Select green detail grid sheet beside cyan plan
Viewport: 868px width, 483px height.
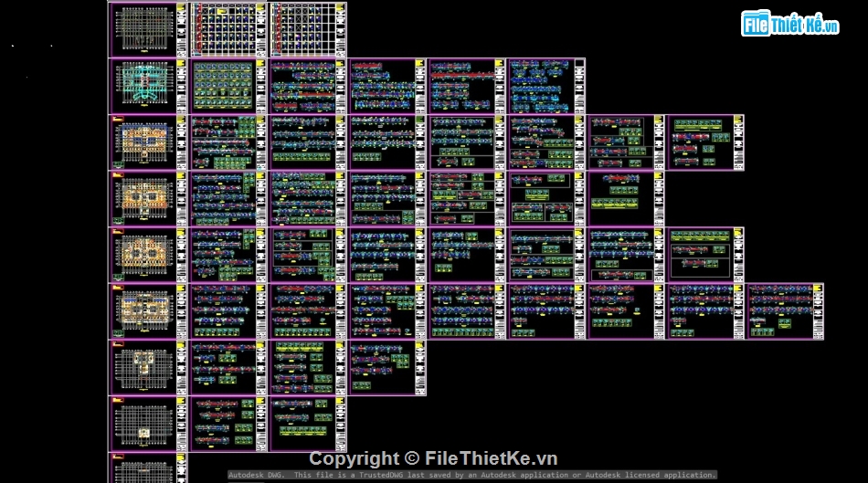click(228, 86)
